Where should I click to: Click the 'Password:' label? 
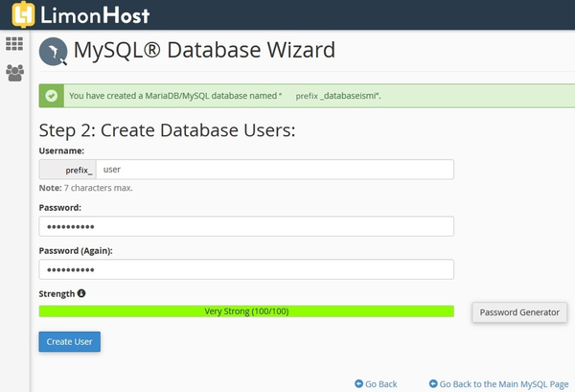click(60, 208)
